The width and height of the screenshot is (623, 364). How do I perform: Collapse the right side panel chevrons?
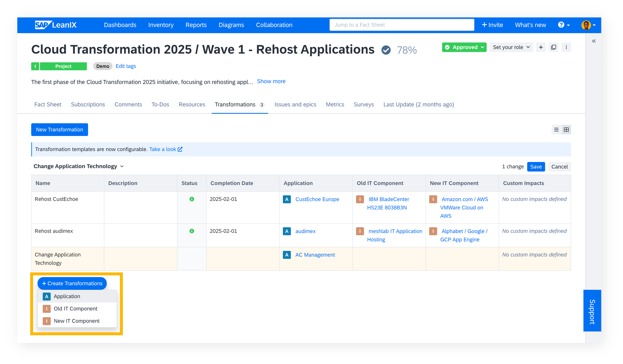click(594, 41)
